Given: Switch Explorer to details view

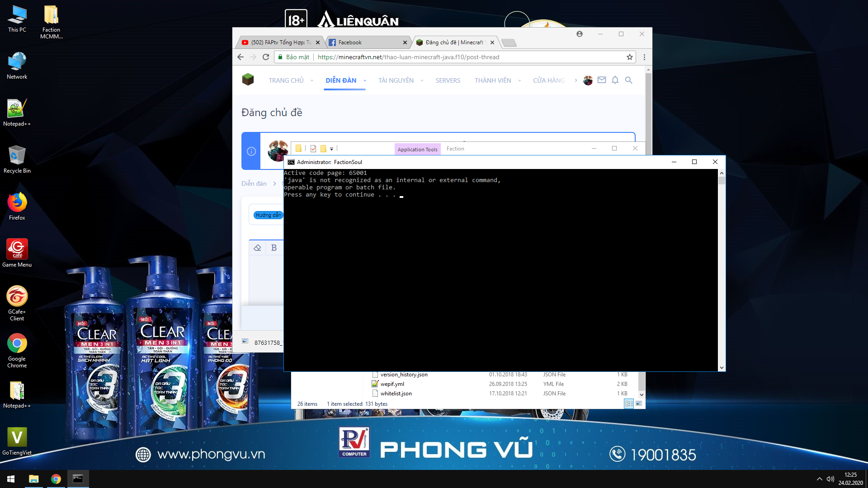Looking at the screenshot, I should (629, 404).
